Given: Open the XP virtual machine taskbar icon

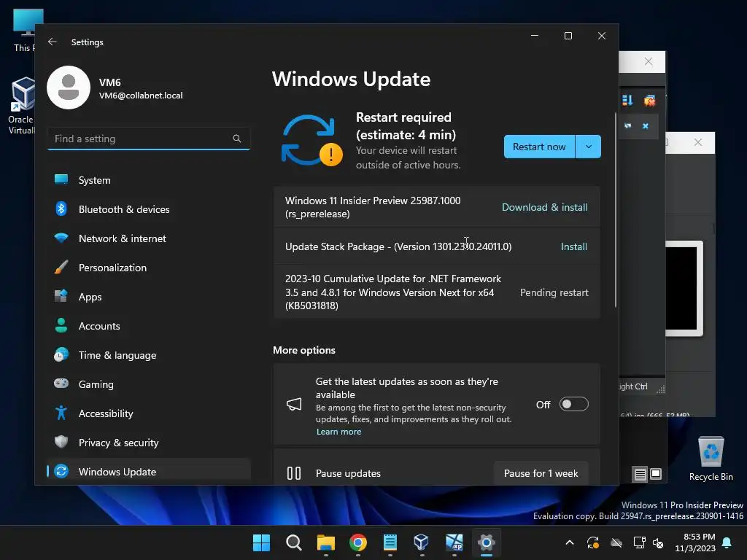Looking at the screenshot, I should [x=454, y=542].
